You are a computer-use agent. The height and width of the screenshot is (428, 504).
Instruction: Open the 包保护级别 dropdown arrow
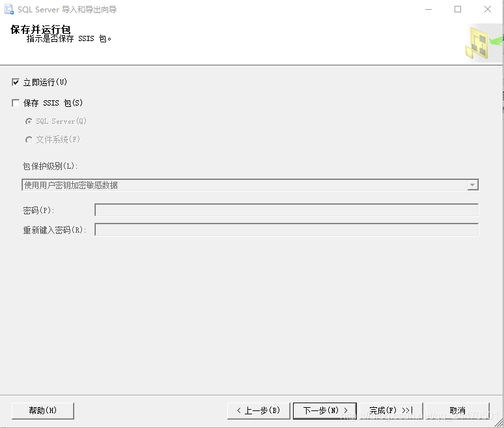(473, 185)
